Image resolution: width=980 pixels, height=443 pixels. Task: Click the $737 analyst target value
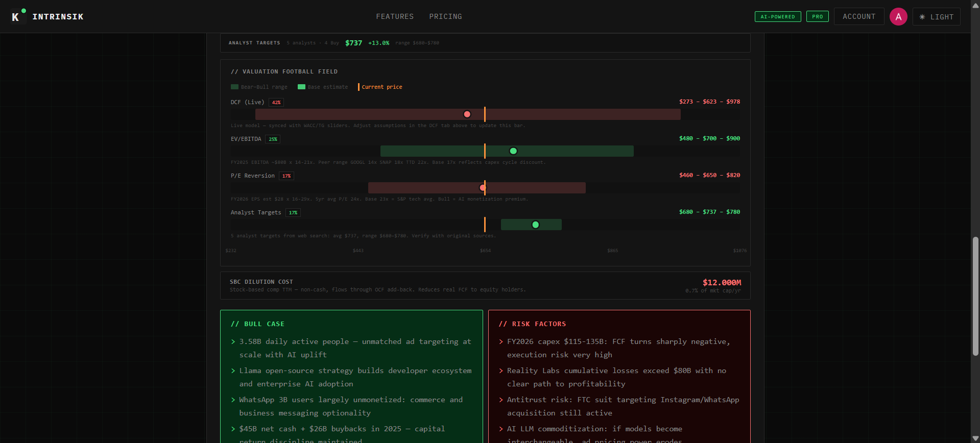pos(353,43)
